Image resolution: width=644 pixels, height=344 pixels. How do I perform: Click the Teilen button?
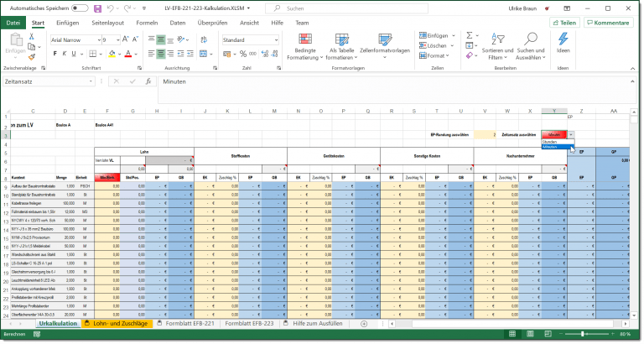click(x=564, y=23)
